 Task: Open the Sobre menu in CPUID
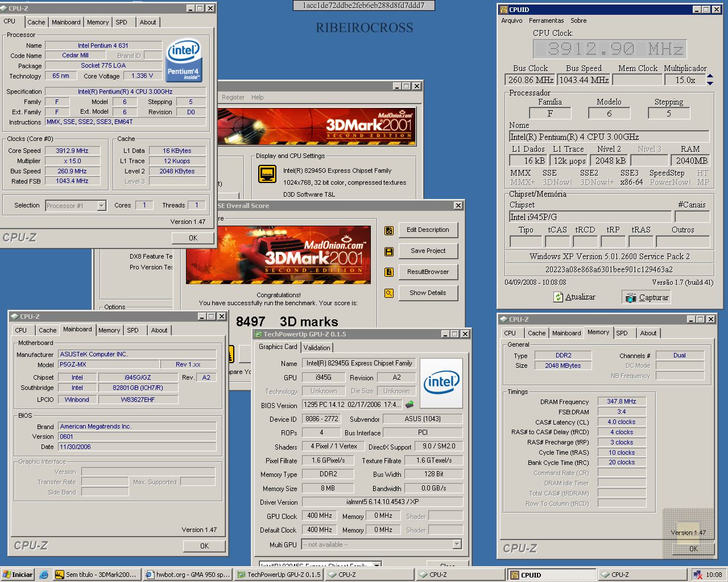pos(578,20)
